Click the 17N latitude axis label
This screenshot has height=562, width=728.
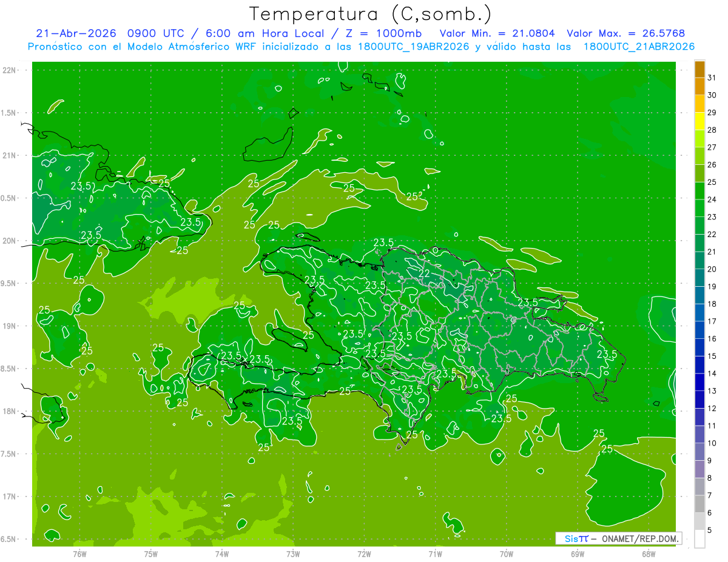pos(10,497)
